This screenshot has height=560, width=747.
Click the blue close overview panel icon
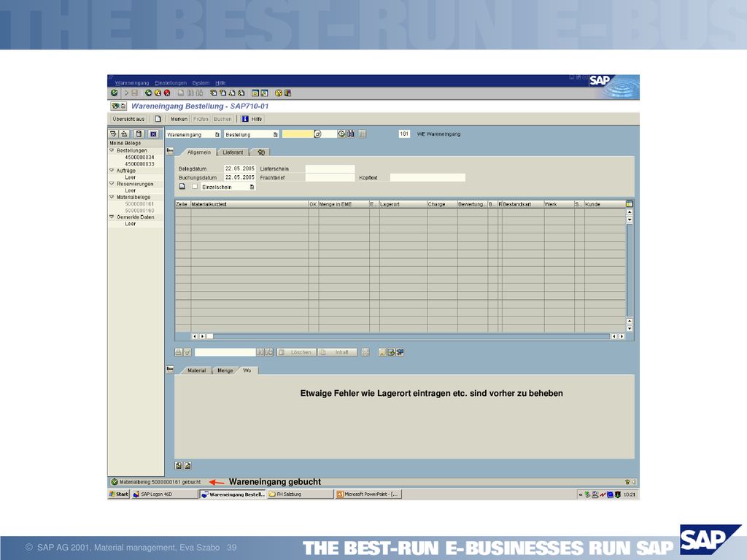pyautogui.click(x=153, y=134)
